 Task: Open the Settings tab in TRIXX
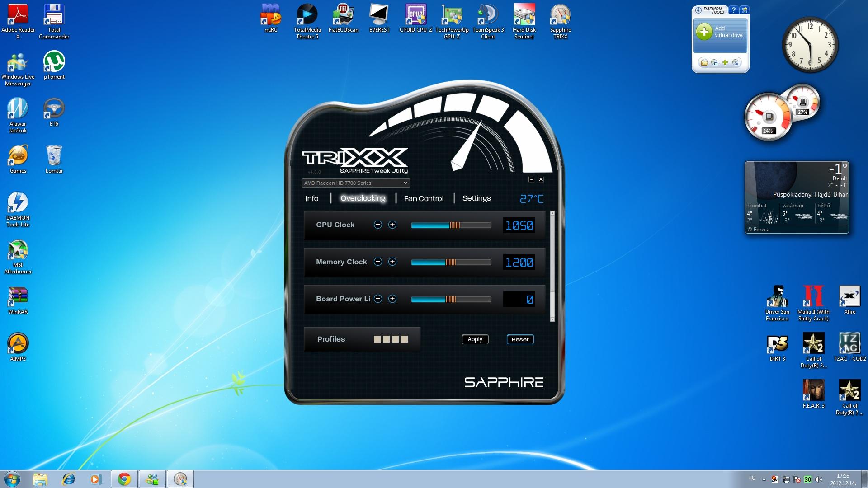[x=476, y=198]
